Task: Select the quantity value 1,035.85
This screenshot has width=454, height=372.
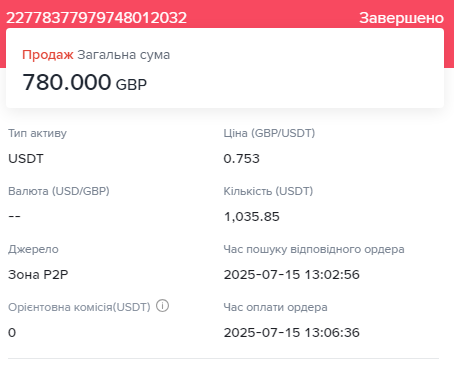Action: (252, 217)
